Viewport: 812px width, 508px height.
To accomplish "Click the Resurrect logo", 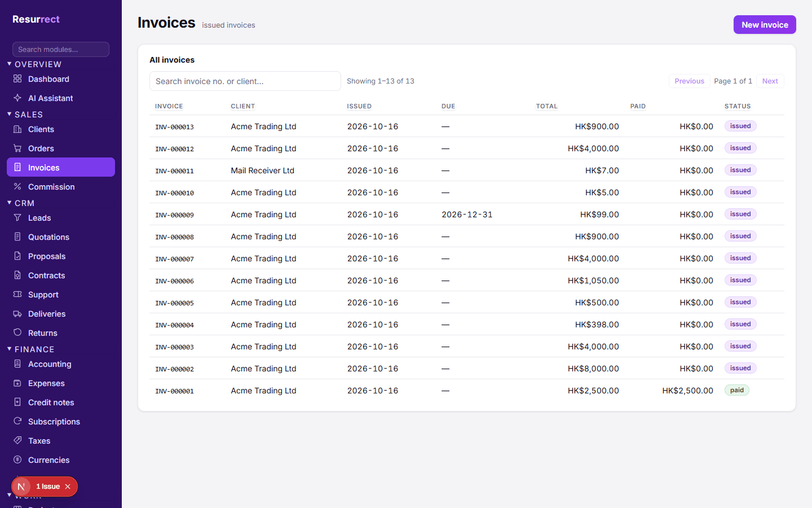I will [36, 19].
